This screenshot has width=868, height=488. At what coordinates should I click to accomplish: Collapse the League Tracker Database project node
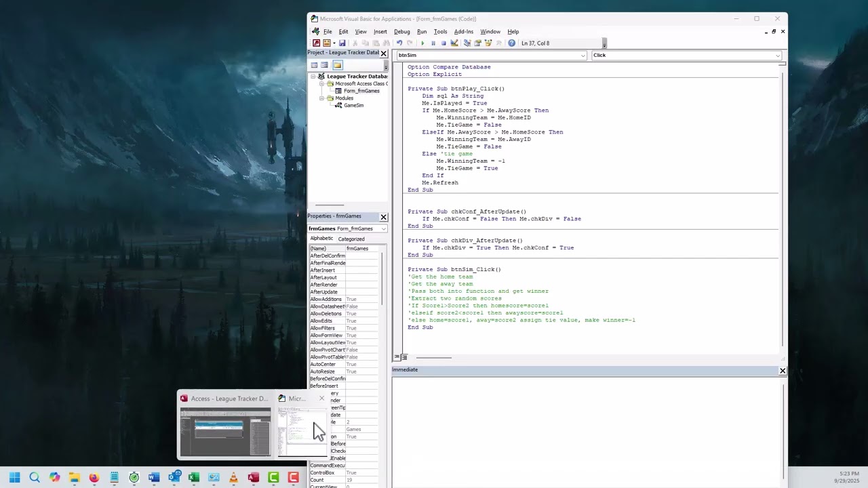313,77
